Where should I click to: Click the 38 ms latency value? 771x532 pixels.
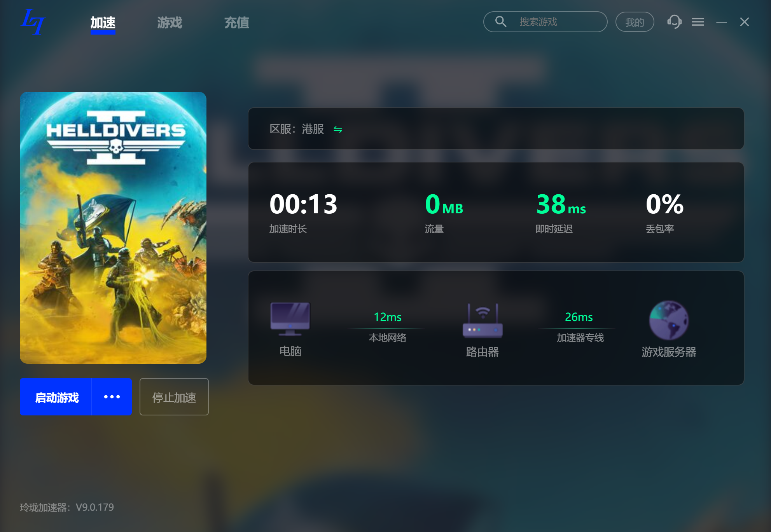click(561, 204)
